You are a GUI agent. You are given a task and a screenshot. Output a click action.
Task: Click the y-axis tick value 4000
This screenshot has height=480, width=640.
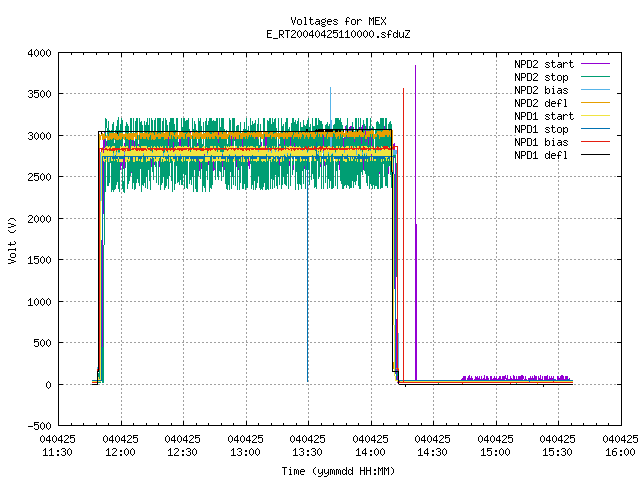[40, 53]
